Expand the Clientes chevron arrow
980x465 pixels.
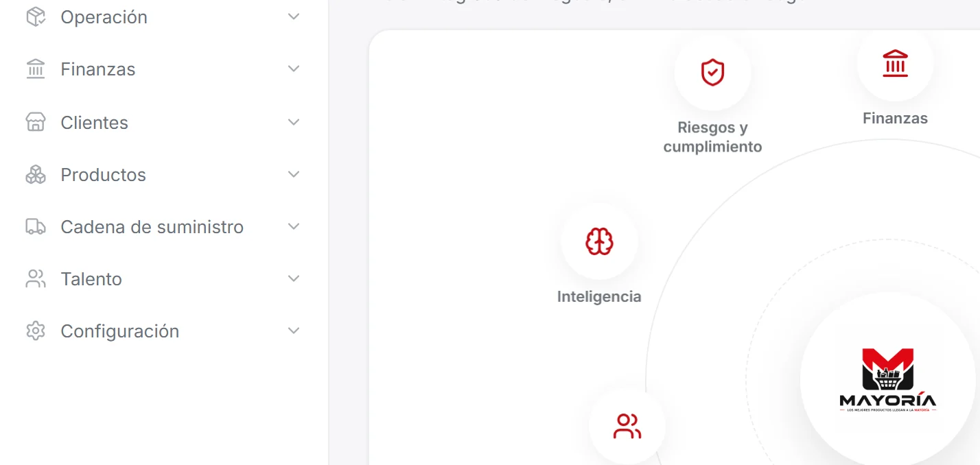(294, 122)
